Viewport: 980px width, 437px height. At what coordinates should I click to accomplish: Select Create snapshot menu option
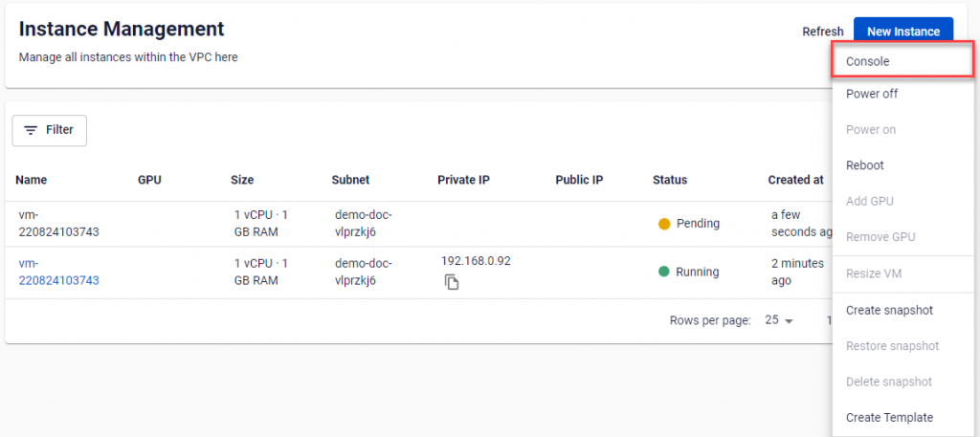[x=889, y=310]
